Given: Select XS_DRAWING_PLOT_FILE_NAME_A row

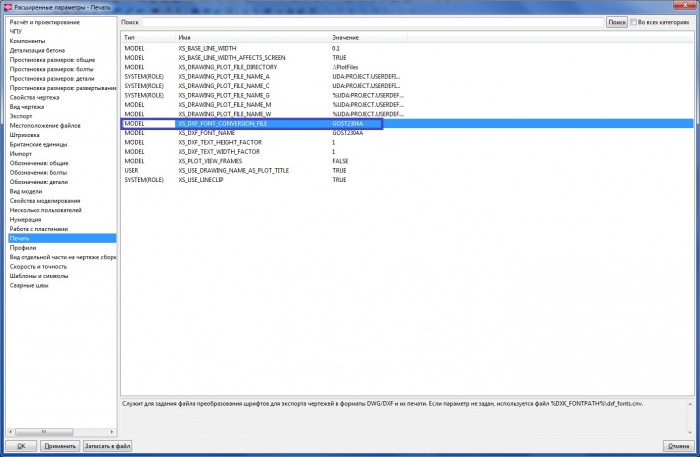Looking at the screenshot, I should pyautogui.click(x=407, y=76).
